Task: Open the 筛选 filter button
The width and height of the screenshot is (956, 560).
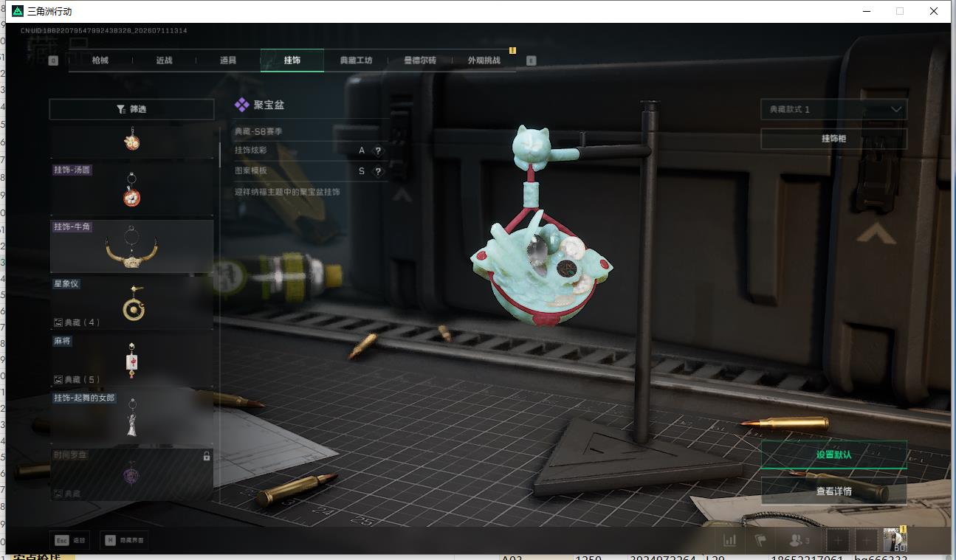Action: coord(131,109)
